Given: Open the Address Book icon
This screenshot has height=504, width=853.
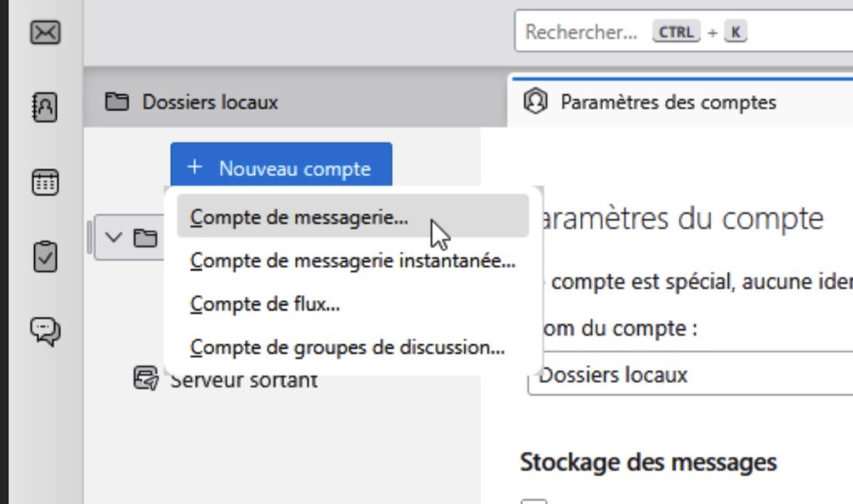Looking at the screenshot, I should click(45, 107).
